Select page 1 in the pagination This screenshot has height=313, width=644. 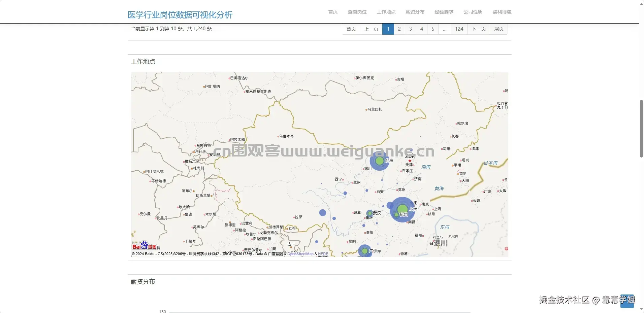(388, 29)
